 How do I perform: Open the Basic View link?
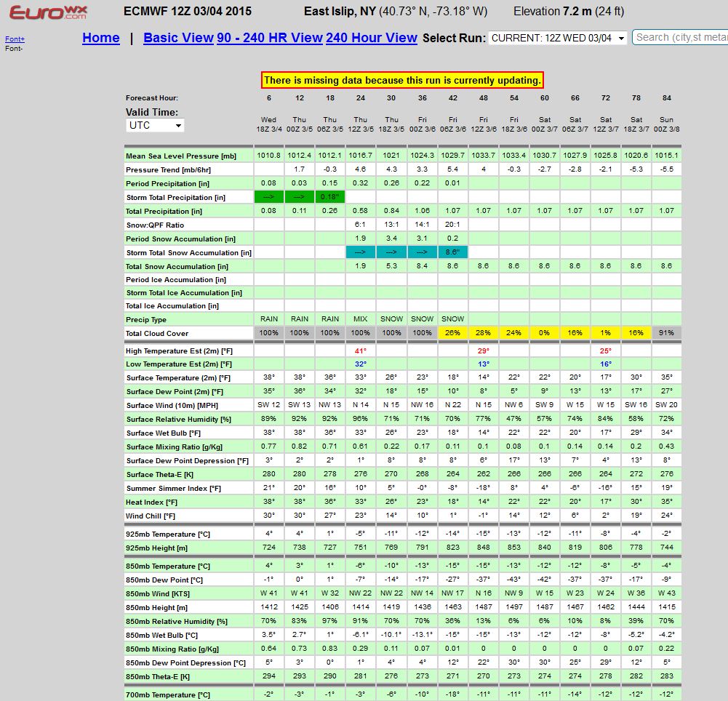click(178, 38)
